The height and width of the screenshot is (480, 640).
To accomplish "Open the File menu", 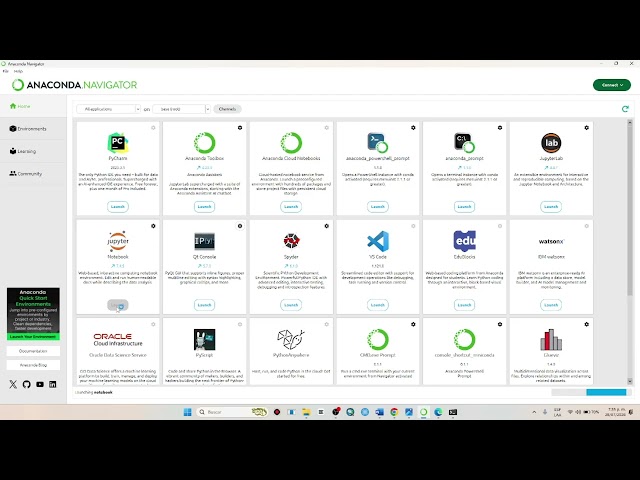I will (x=6, y=71).
